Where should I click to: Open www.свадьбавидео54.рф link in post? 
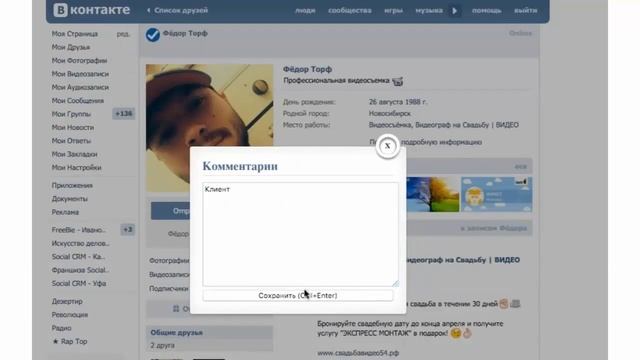tap(358, 353)
